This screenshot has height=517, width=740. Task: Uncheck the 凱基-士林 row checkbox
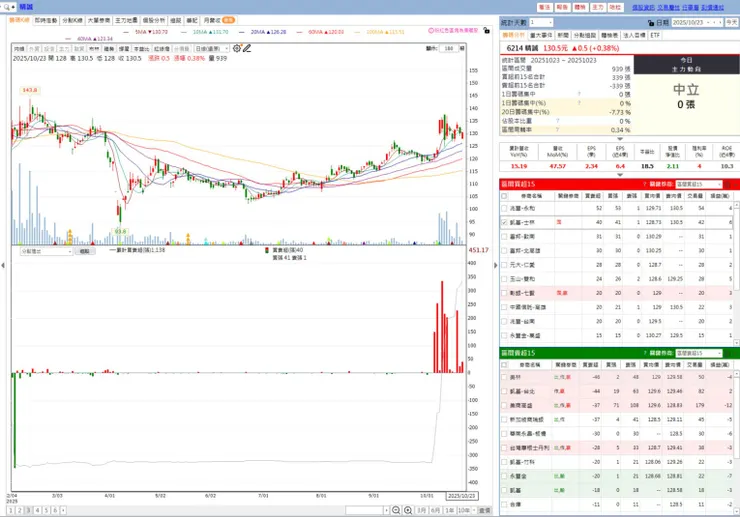point(504,222)
